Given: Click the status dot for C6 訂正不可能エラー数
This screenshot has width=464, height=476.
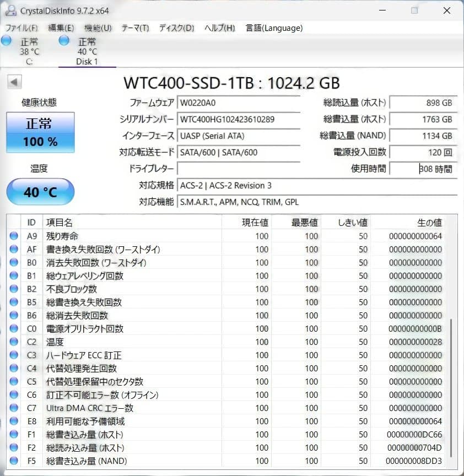Looking at the screenshot, I should (x=14, y=394).
